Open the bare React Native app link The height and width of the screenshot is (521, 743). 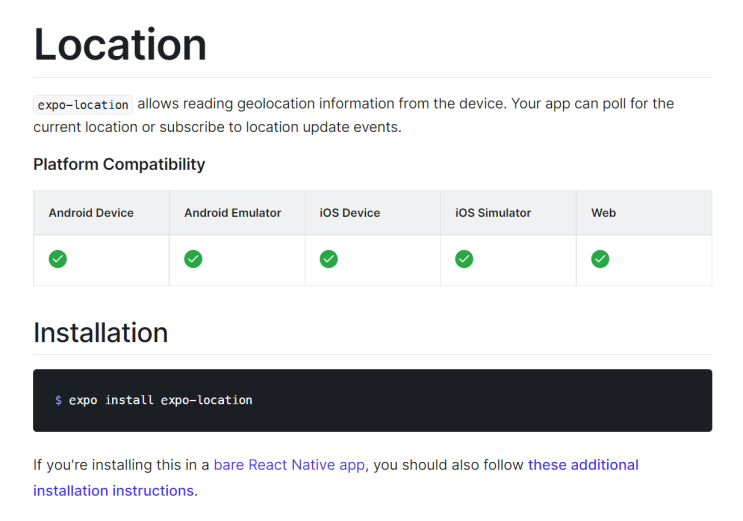pos(290,465)
